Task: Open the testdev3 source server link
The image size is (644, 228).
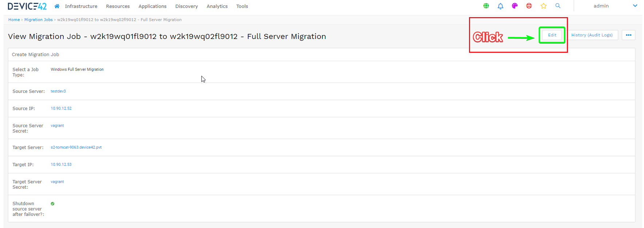Action: tap(58, 91)
